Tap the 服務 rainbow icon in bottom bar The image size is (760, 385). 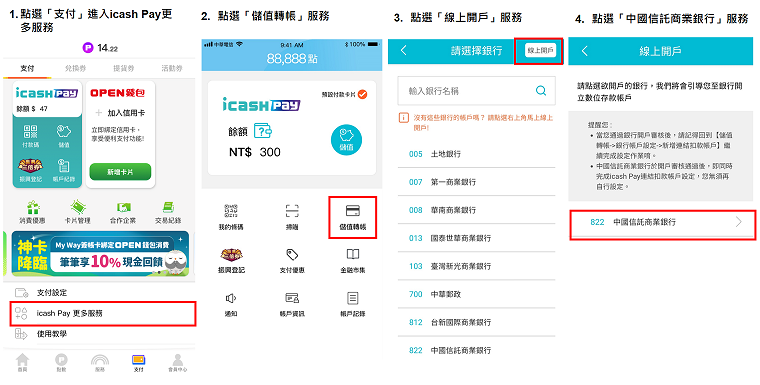pyautogui.click(x=99, y=360)
